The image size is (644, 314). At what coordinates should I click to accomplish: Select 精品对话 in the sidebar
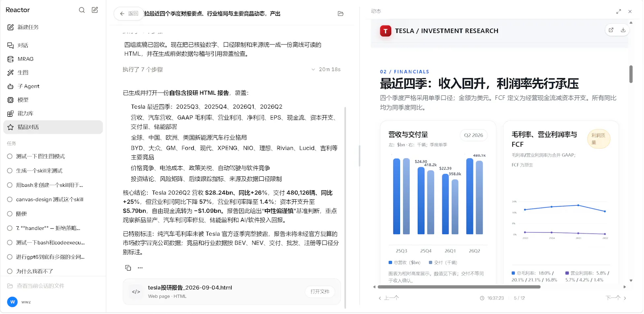53,127
